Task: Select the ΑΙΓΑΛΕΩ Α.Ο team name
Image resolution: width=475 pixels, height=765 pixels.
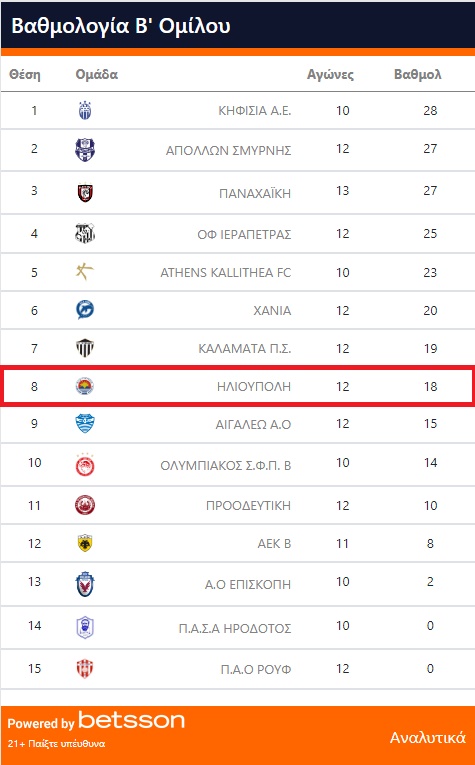Action: pos(253,424)
